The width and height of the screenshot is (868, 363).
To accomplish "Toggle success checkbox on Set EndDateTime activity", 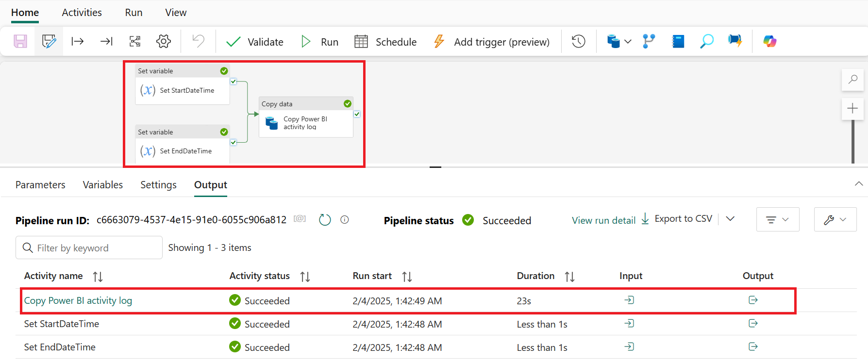I will pyautogui.click(x=234, y=143).
